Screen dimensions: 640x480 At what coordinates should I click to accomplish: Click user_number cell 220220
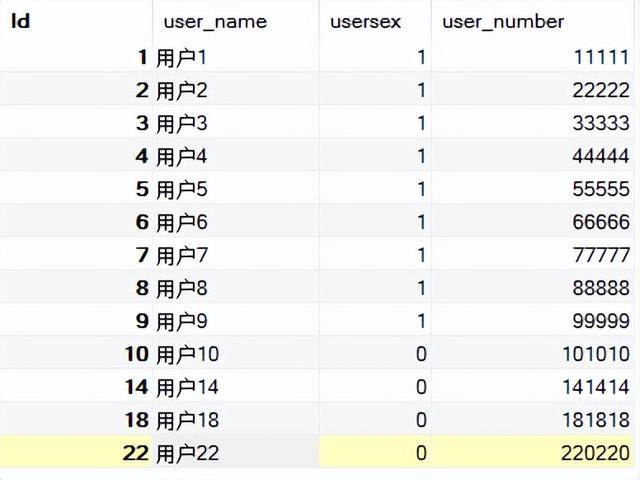coord(532,453)
